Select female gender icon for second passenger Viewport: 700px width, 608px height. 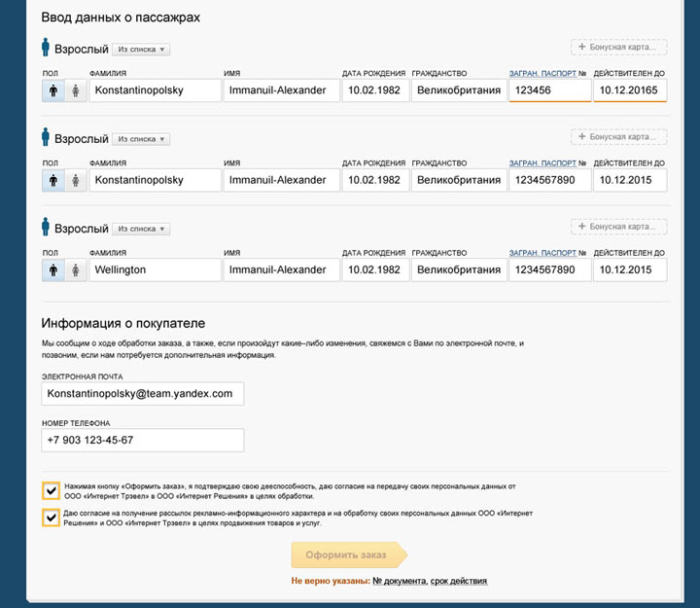[74, 180]
